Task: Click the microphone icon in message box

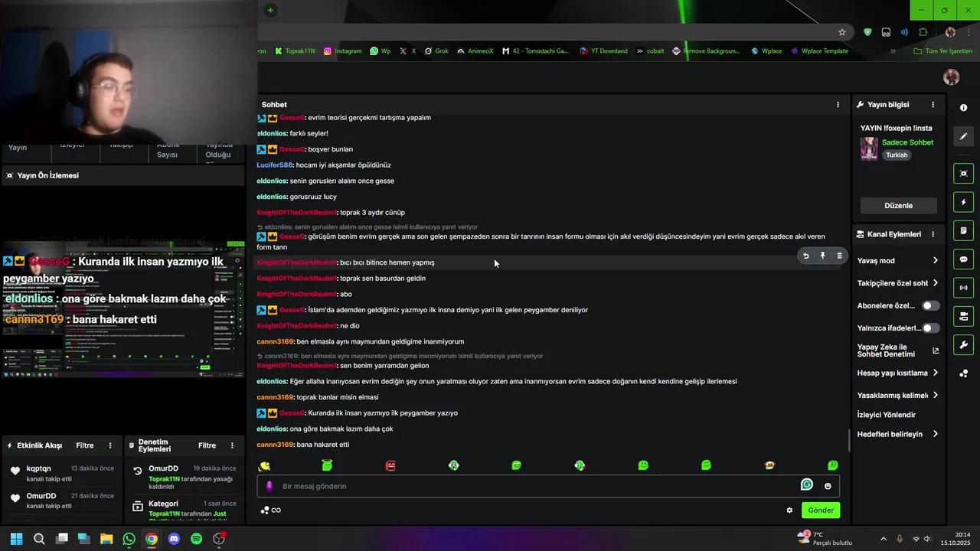Action: (x=269, y=486)
